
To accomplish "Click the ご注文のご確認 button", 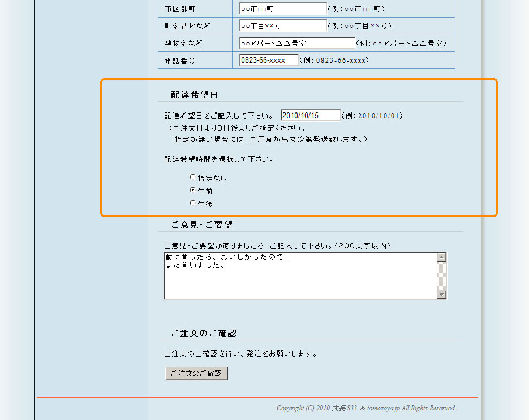I will (196, 374).
